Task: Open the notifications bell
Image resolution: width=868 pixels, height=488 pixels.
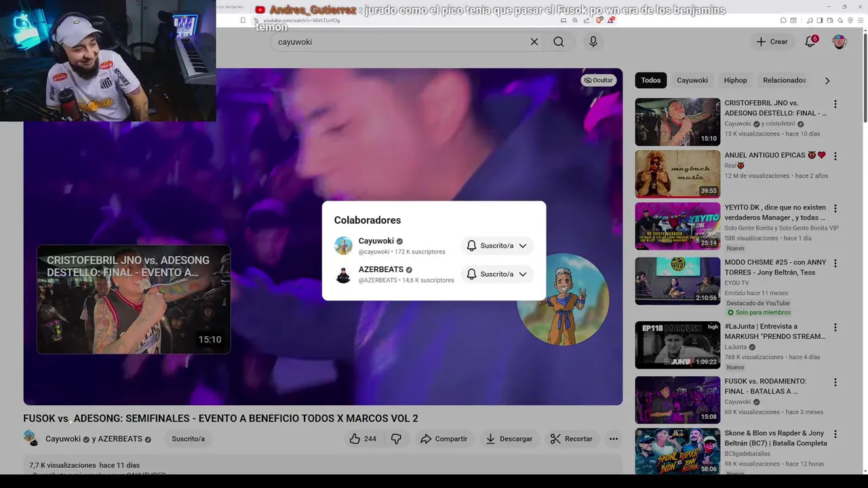Action: tap(810, 42)
